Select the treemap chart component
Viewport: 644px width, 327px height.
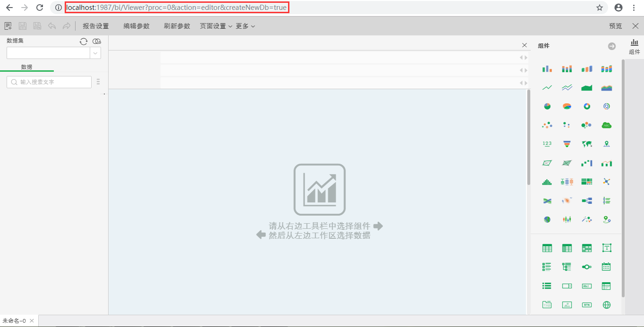[587, 182]
